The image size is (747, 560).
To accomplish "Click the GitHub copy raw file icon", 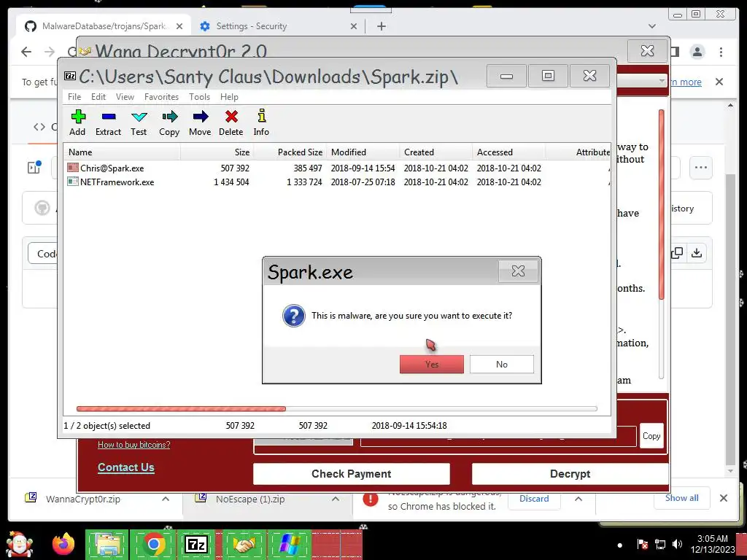I will pos(677,253).
